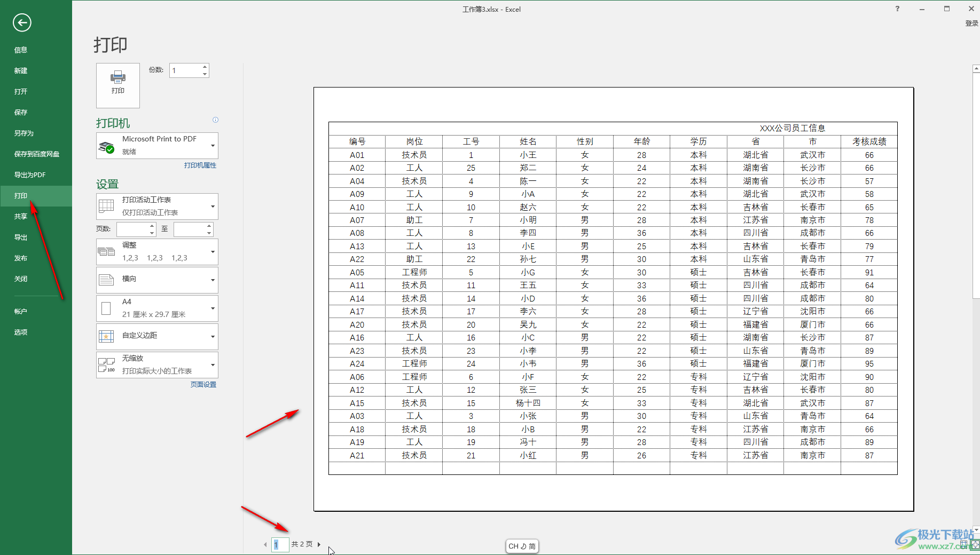This screenshot has height=555, width=980.
Task: Click the large printer Print button
Action: [x=118, y=85]
